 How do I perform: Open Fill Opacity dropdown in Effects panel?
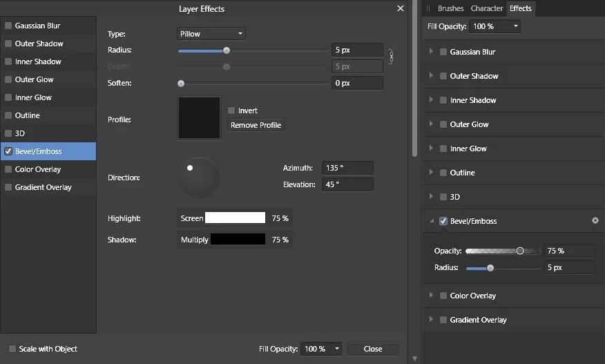pos(494,26)
